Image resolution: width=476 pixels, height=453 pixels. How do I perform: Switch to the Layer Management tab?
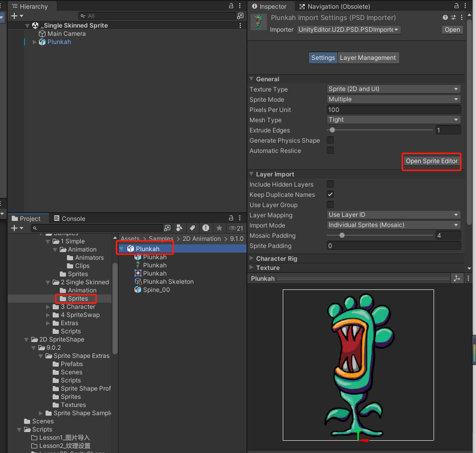(x=368, y=58)
